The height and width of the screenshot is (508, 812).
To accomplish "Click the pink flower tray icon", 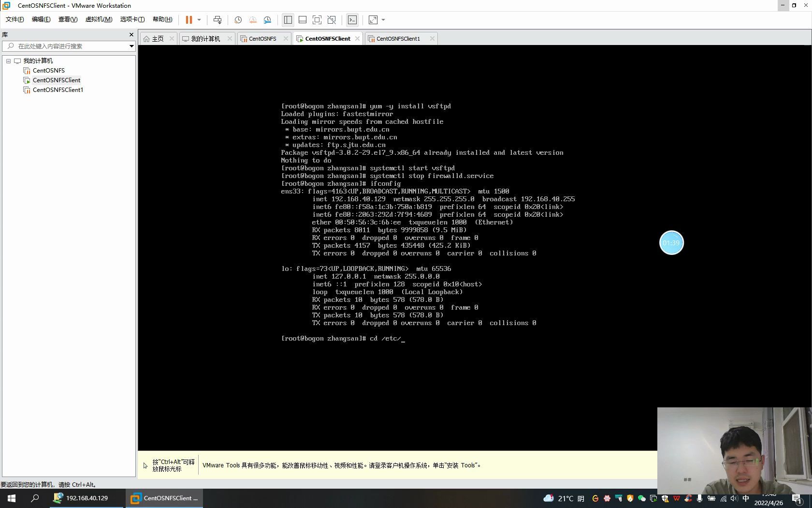I will click(x=607, y=498).
